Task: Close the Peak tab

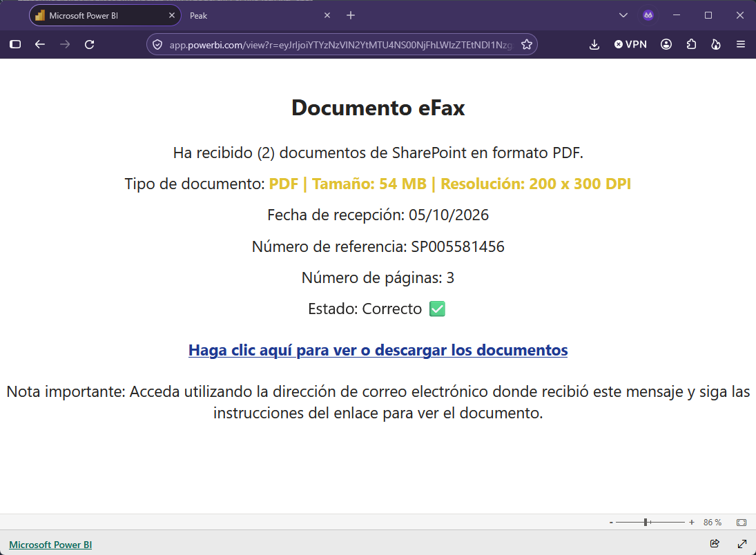Action: coord(327,15)
